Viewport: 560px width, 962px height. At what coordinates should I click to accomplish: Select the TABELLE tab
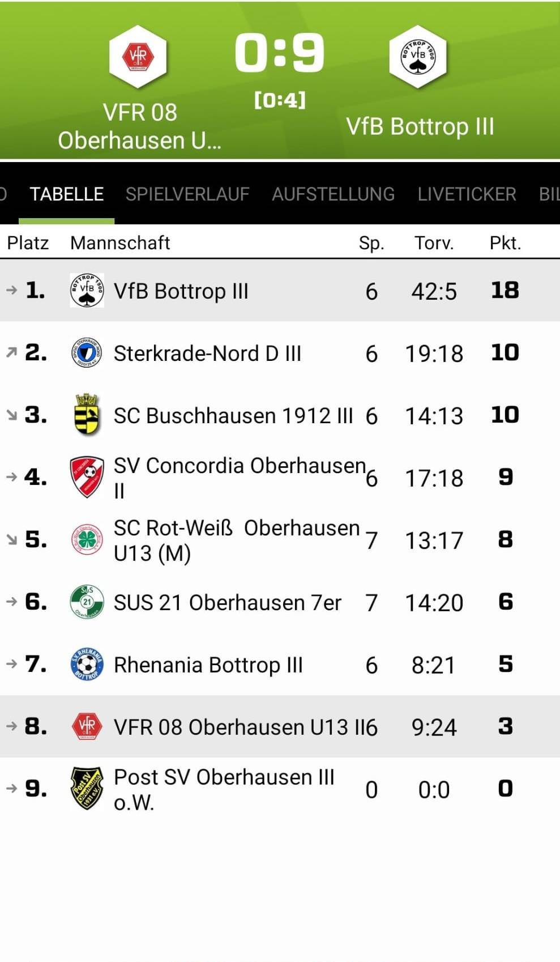tap(66, 194)
